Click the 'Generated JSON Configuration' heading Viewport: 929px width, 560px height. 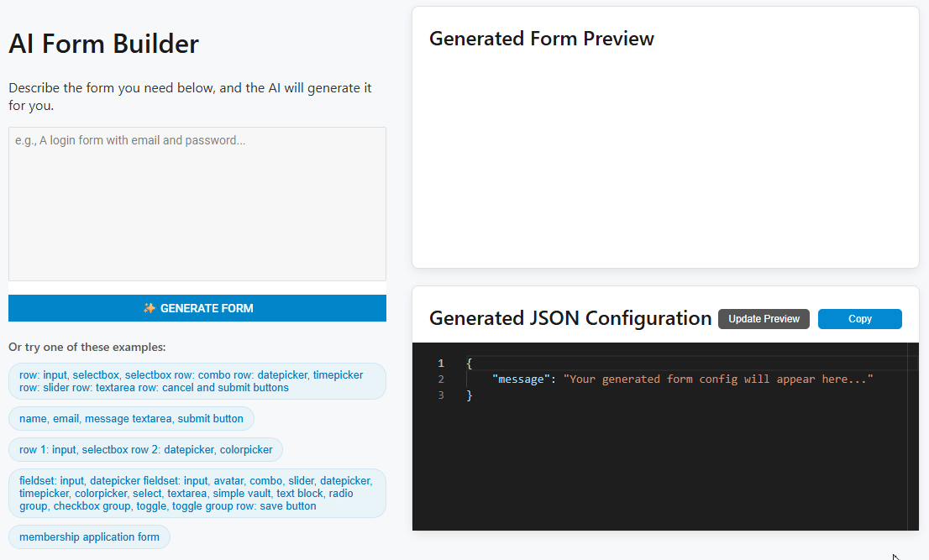(x=570, y=318)
